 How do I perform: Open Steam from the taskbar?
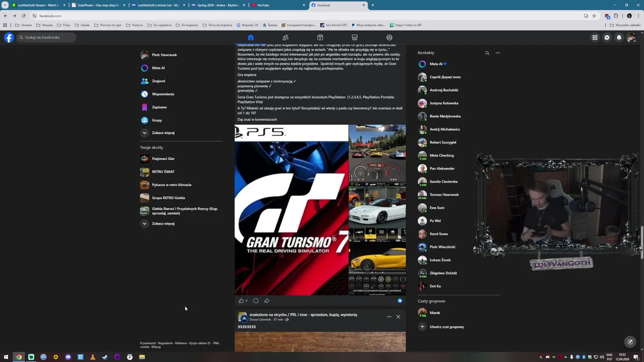click(105, 357)
